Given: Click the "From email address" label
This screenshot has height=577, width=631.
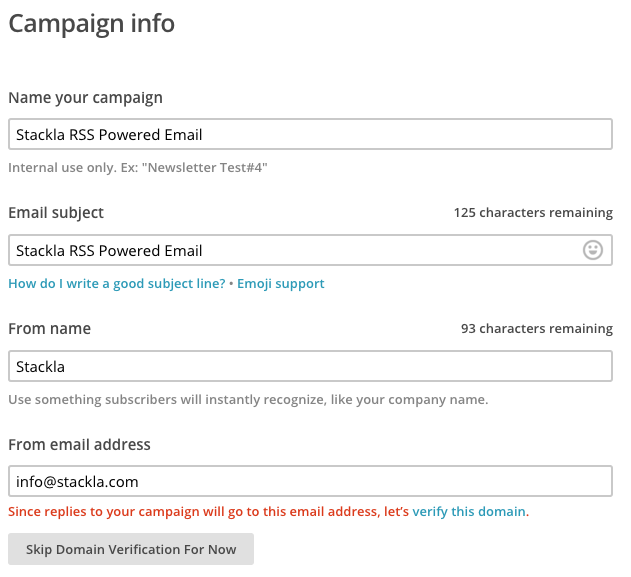Looking at the screenshot, I should coord(79,444).
